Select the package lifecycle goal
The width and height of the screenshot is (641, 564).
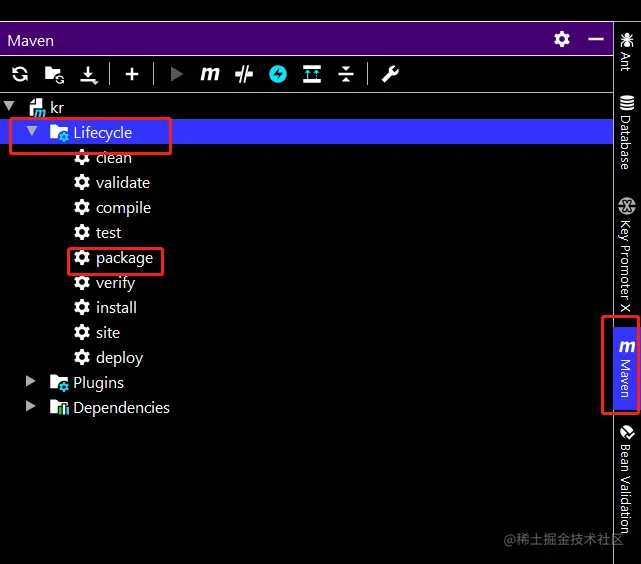(x=124, y=258)
